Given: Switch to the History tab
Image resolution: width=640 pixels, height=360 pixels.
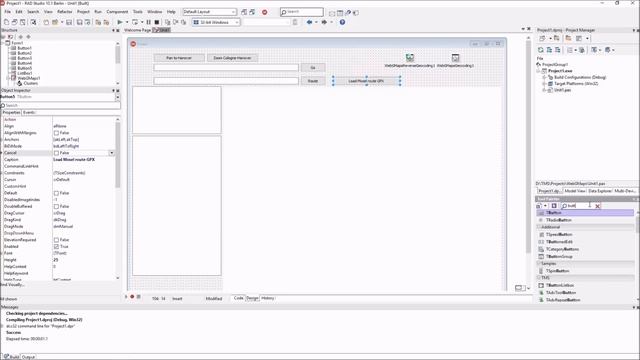Looking at the screenshot, I should (x=268, y=298).
